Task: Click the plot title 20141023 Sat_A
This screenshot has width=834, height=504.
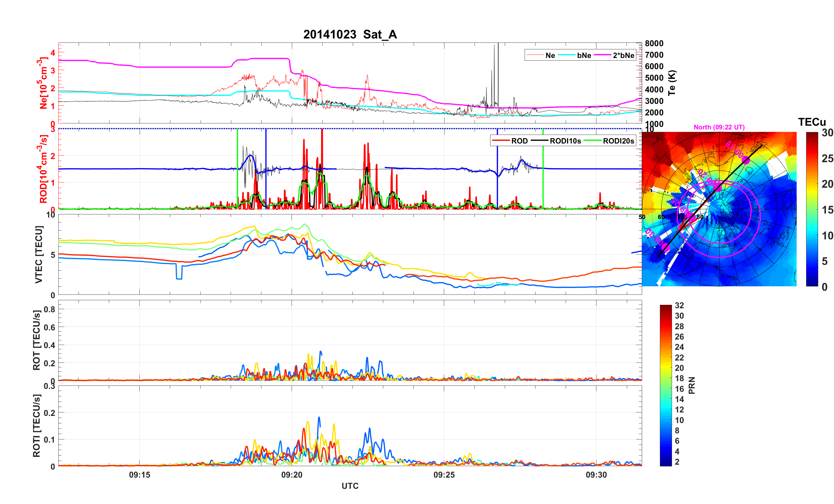Action: (350, 34)
